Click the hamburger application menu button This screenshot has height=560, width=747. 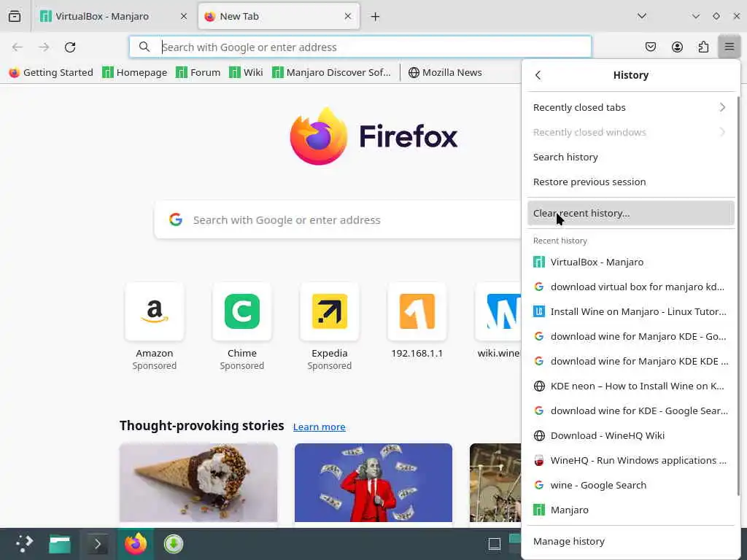729,47
